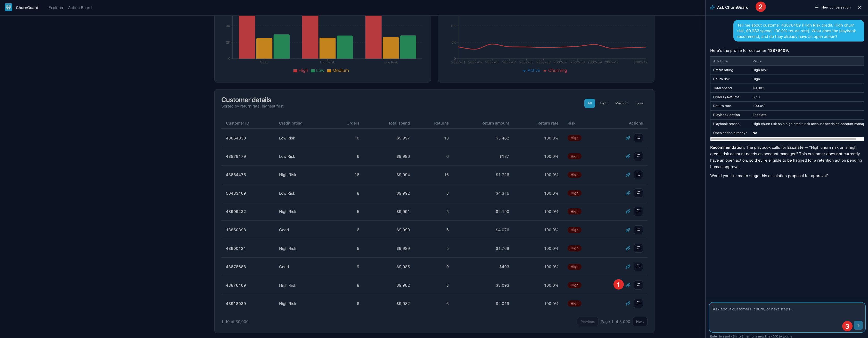
Task: Ask AI about customer 43864330
Action: point(628,138)
